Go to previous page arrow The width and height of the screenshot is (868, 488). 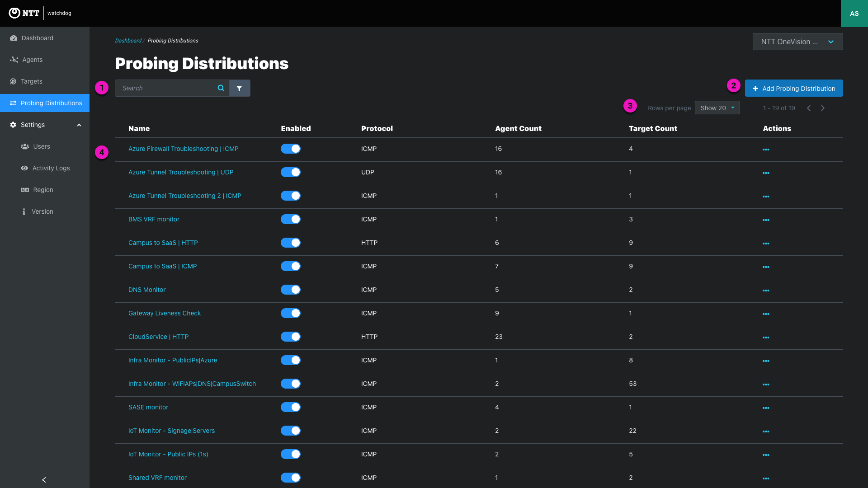(809, 108)
